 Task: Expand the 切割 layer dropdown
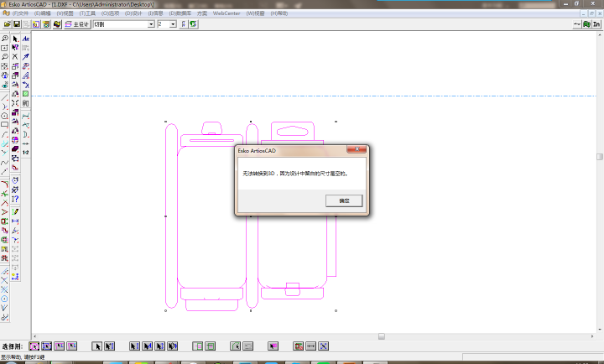tap(151, 24)
